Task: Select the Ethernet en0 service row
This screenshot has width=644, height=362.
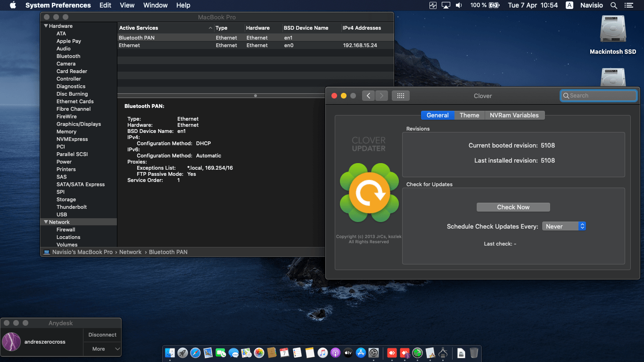Action: tap(256, 45)
